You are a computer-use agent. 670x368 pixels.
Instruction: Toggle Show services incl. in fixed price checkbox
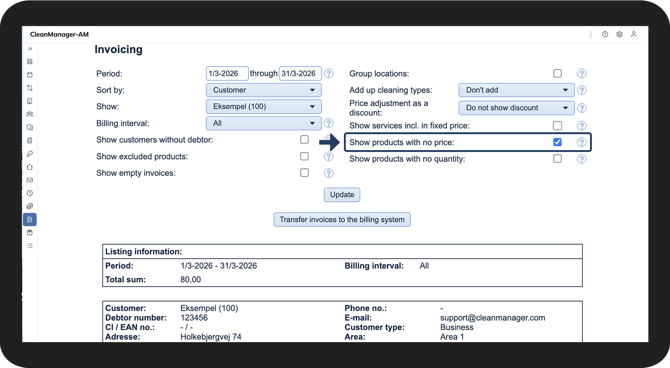pos(557,125)
